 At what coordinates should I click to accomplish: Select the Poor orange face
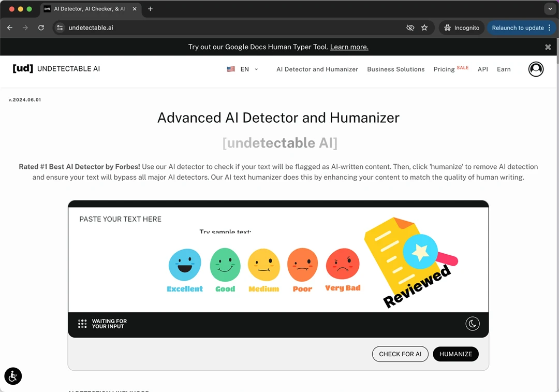(302, 265)
